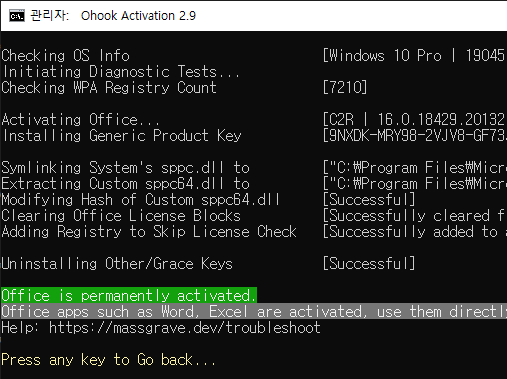Viewport: 507px width, 379px height.
Task: Select the green 'Office is permanently activated' line
Action: 129,295
